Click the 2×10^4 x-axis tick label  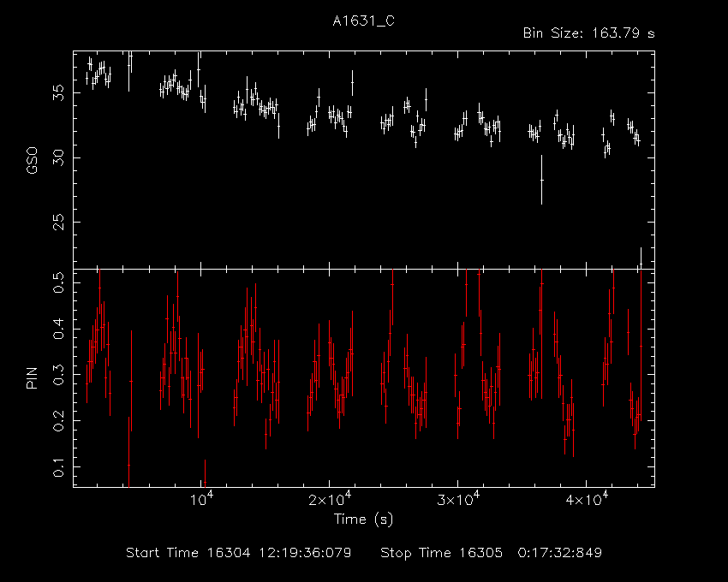(330, 499)
